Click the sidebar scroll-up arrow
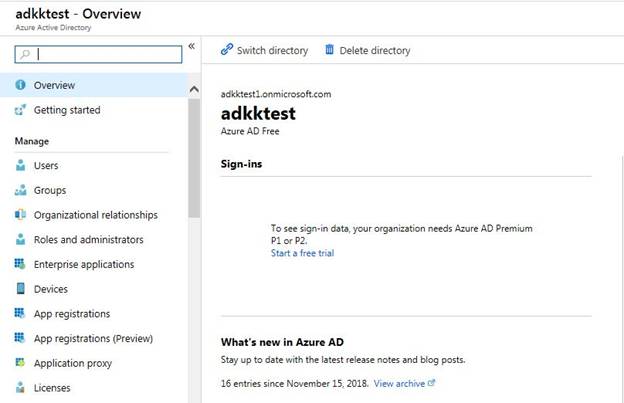This screenshot has width=624, height=403. [194, 89]
